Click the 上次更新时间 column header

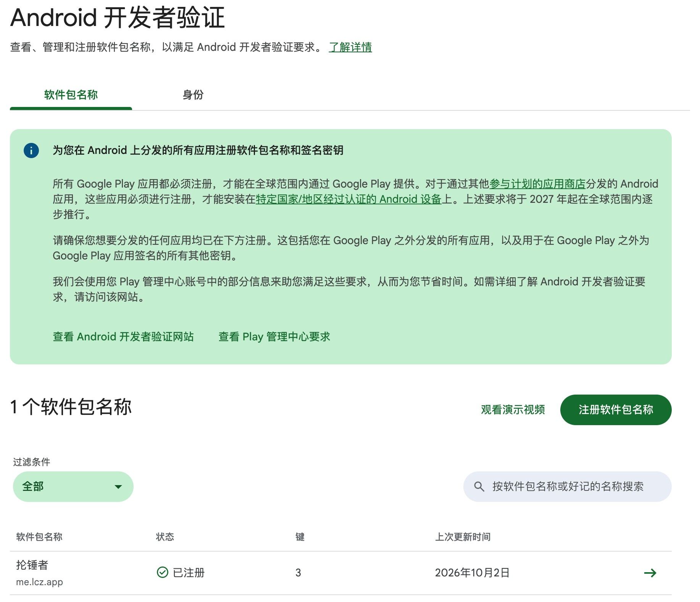click(463, 537)
